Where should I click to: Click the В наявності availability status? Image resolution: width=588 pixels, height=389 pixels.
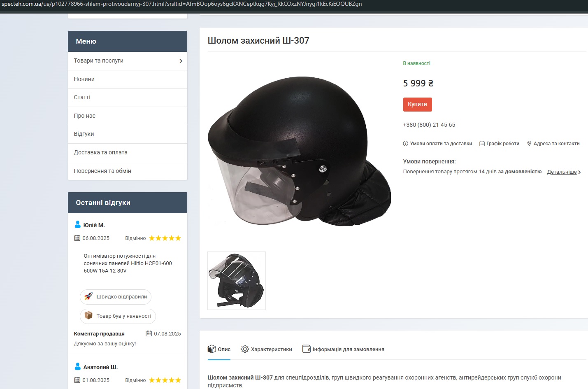[416, 63]
